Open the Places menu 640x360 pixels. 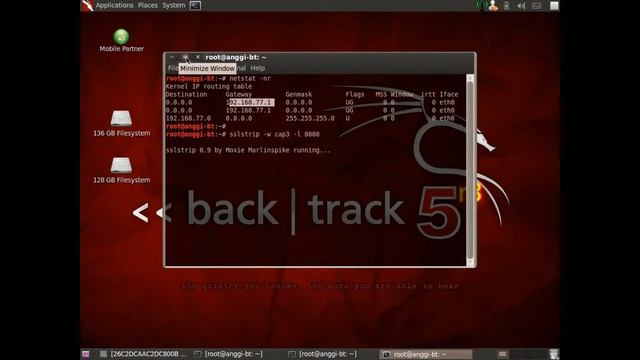click(148, 6)
